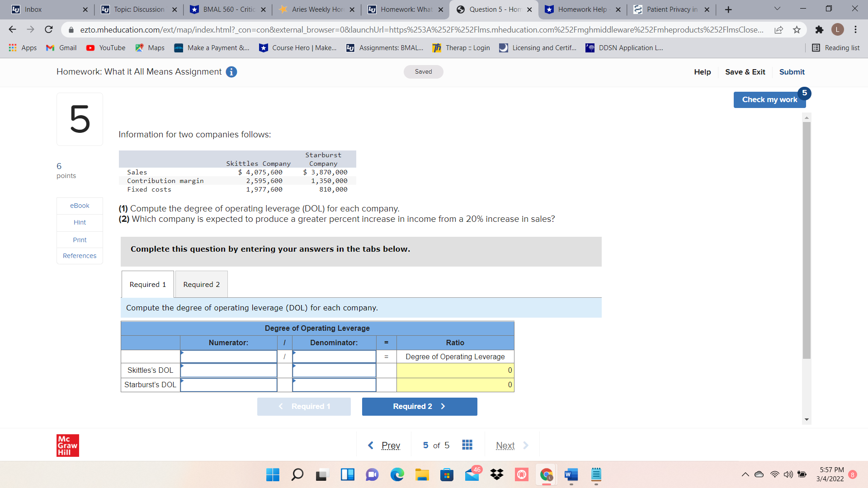Switch to the Homework Help browser tab
Screen dimensions: 868x488
pos(582,9)
